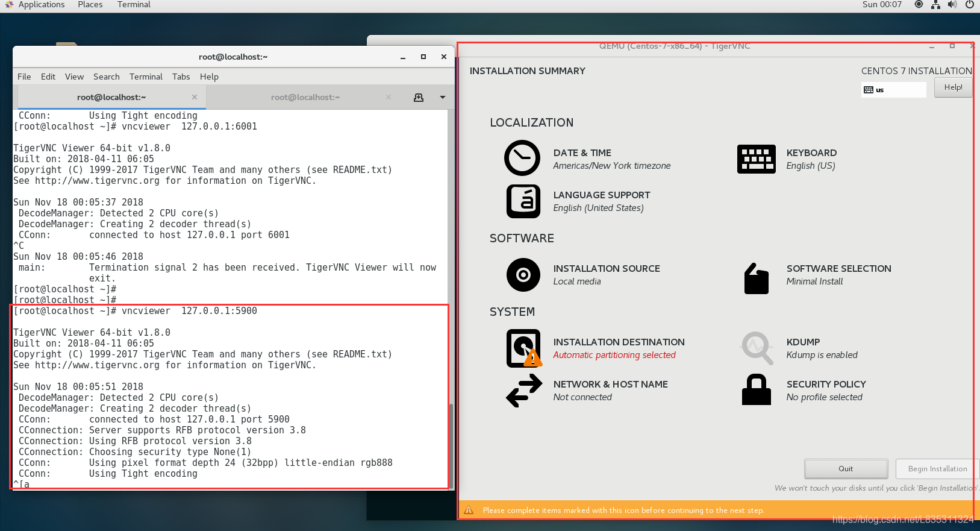This screenshot has height=531, width=980.
Task: Switch to the first root@localhost tab
Action: [111, 97]
